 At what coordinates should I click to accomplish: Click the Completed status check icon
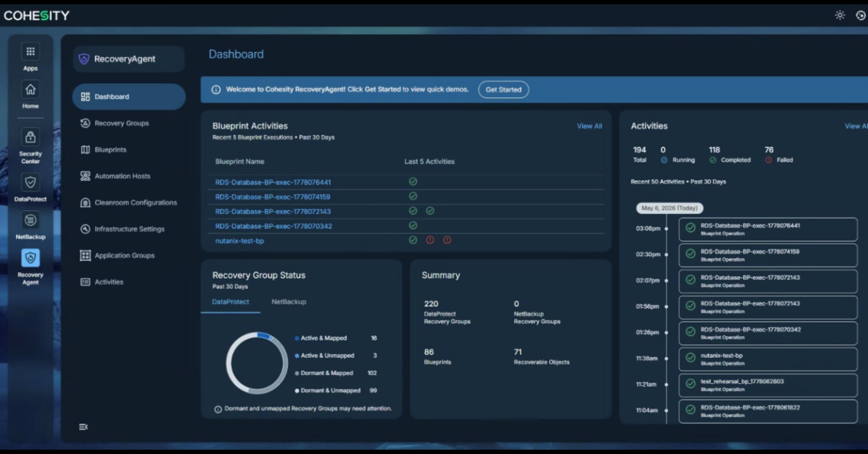tap(712, 160)
